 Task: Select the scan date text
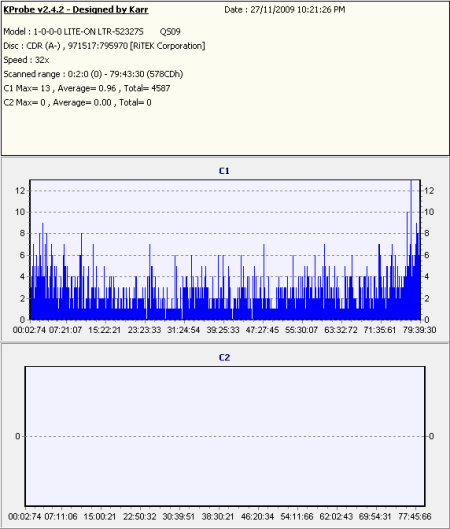tap(285, 10)
